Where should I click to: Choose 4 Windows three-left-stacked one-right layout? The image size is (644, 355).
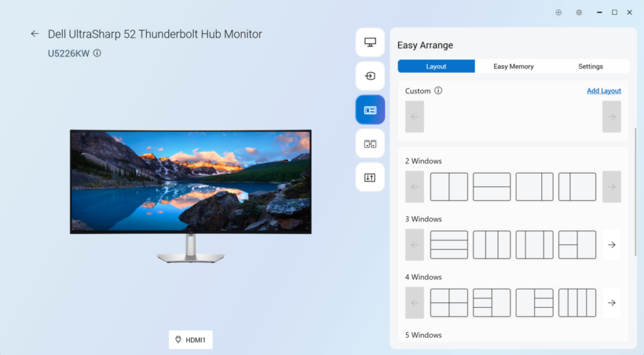[492, 303]
